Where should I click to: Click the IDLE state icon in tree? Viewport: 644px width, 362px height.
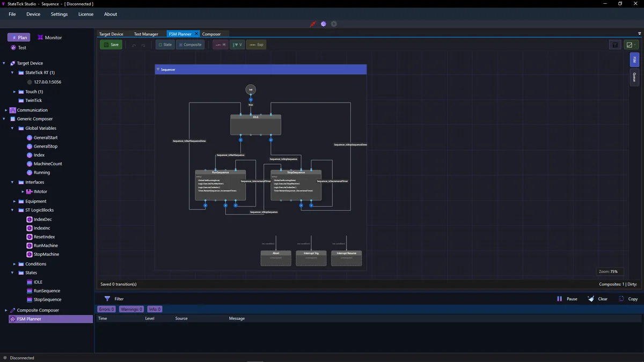(x=30, y=282)
